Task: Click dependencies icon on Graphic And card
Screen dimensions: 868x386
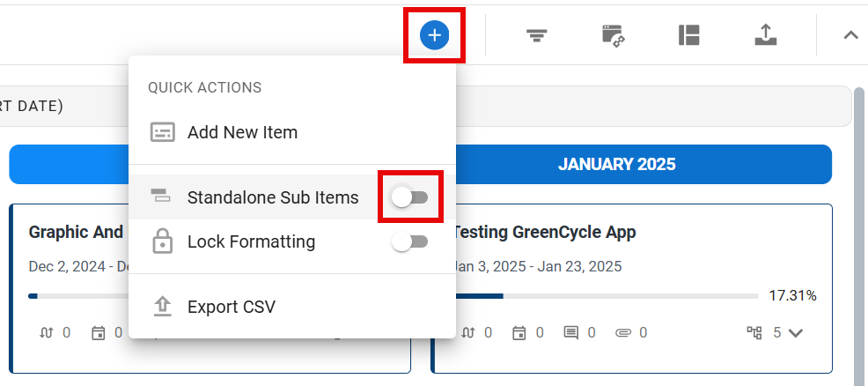Action: pos(47,333)
